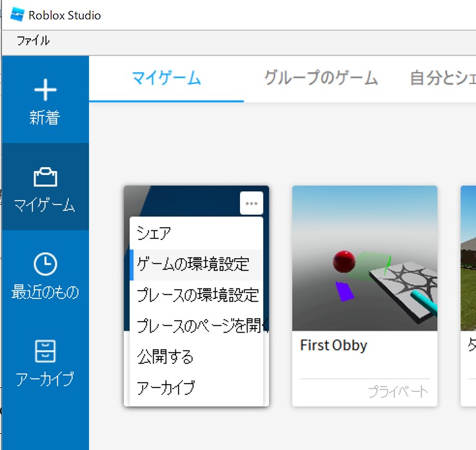Open the First Obby game thumbnail
This screenshot has width=476, height=450.
364,258
